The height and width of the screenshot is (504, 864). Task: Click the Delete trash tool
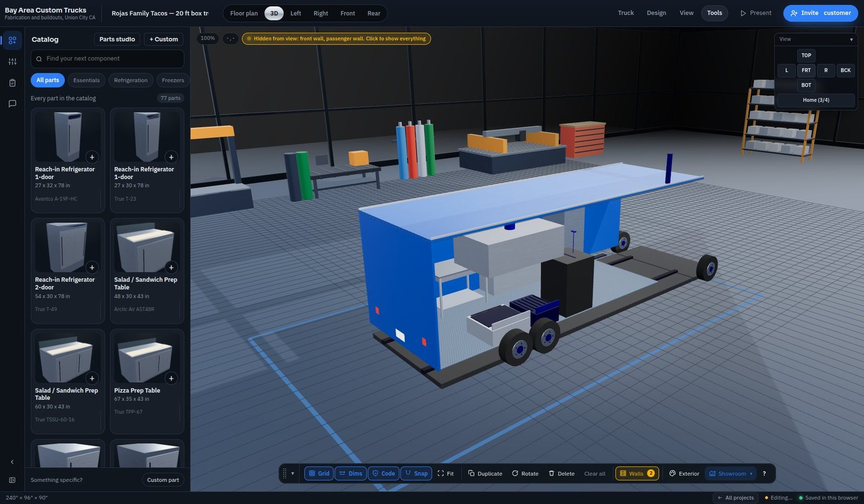[562, 473]
